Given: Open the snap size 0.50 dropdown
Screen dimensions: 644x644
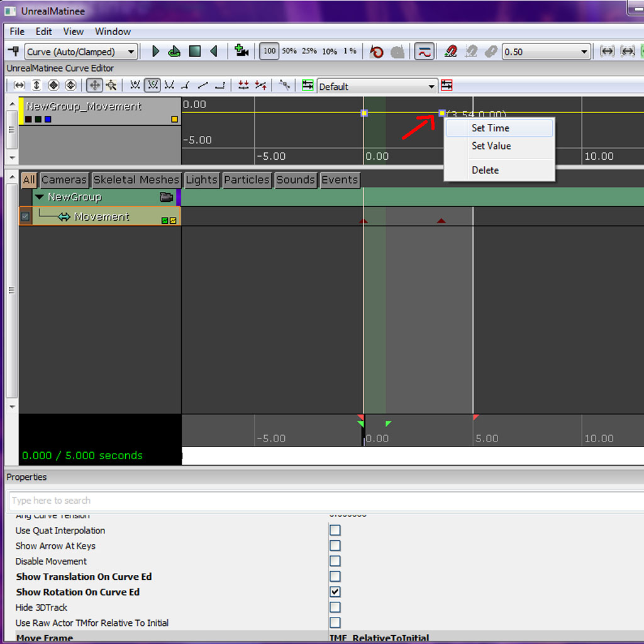Looking at the screenshot, I should [547, 52].
